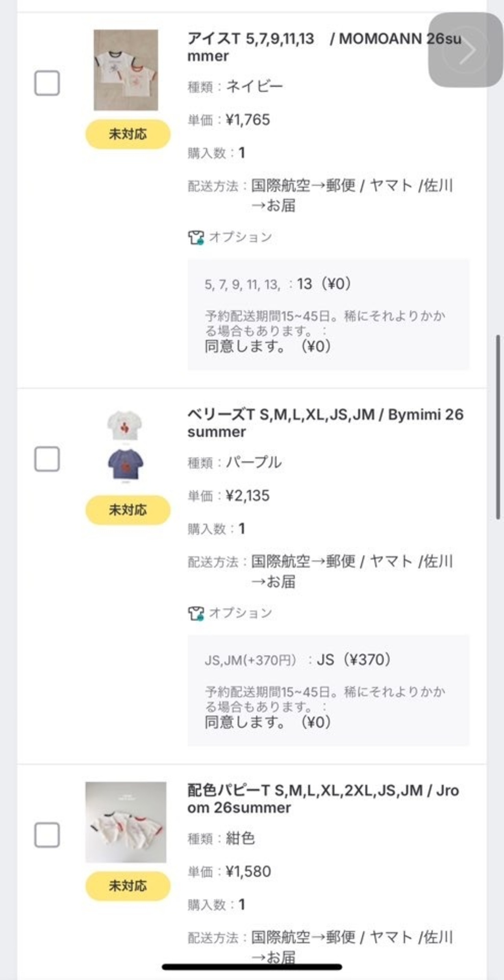Click the vertical scrollbar thumb at right
Viewport: 504px width, 980px height.
pos(498,428)
